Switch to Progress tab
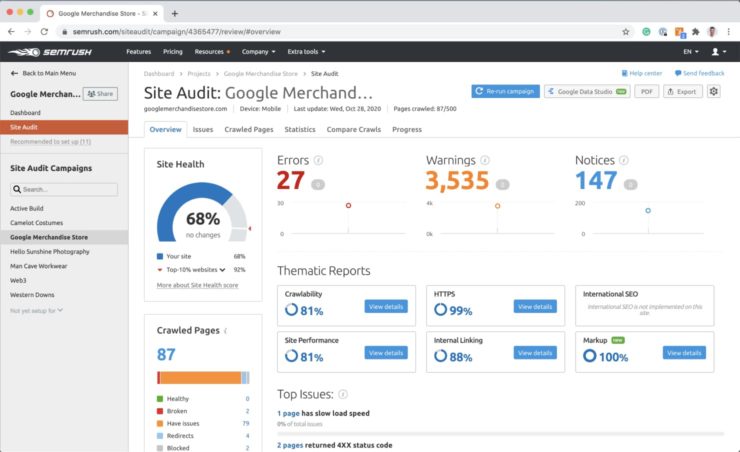This screenshot has height=452, width=740. pyautogui.click(x=407, y=129)
